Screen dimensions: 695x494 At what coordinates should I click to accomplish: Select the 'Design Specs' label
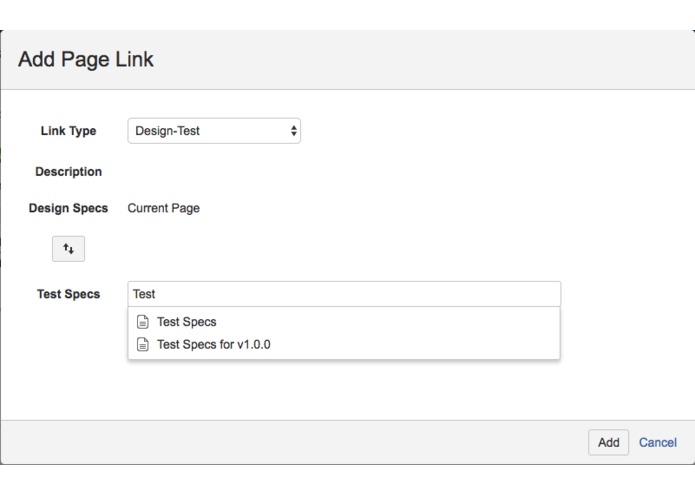(68, 208)
